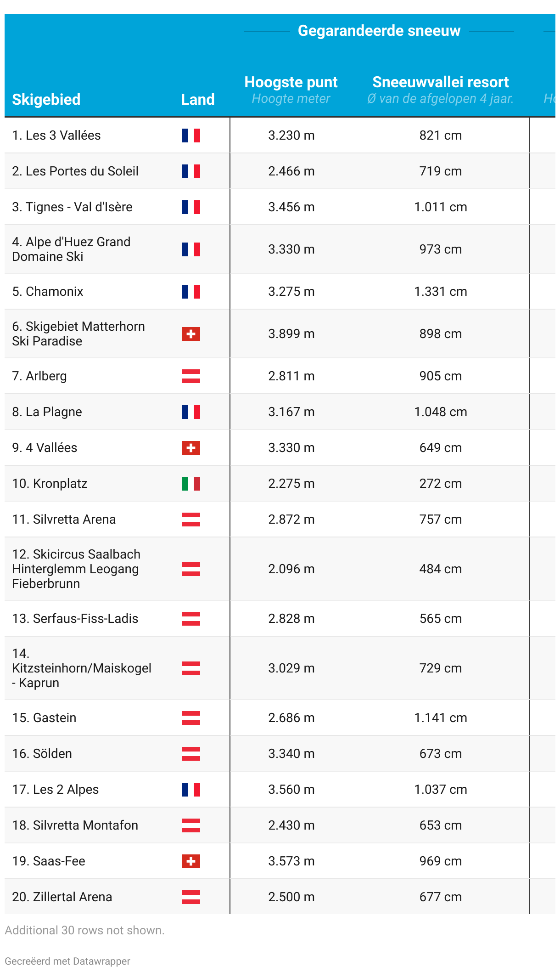Sort table by Hoogste punt column
Screen dimensions: 560x972
291,82
